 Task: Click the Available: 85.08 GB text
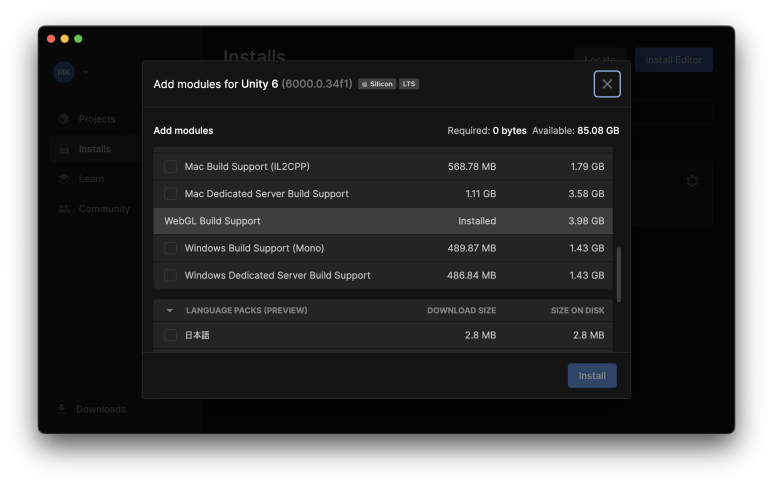[x=576, y=131]
